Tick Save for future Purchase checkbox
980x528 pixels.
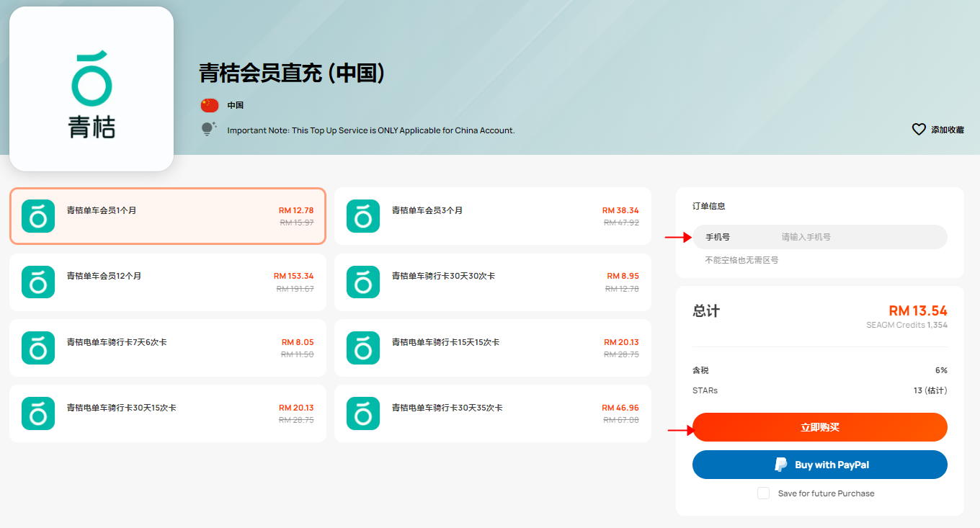click(764, 493)
